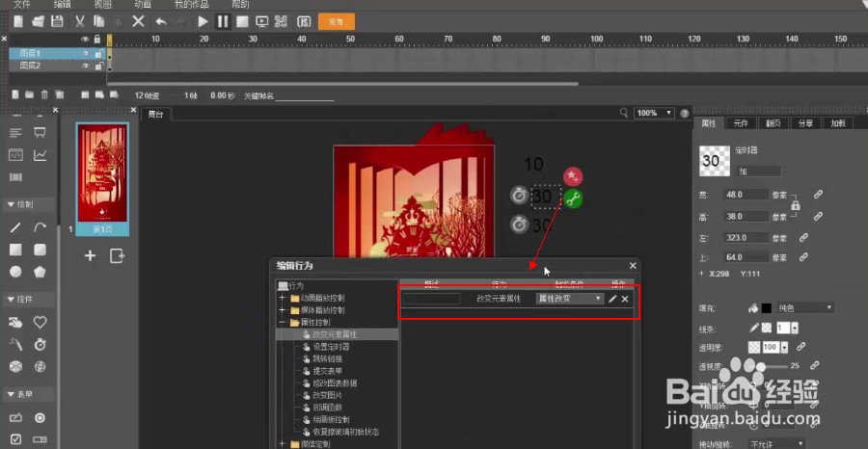
Task: Open the 纯色 fill type dropdown
Action: click(805, 308)
